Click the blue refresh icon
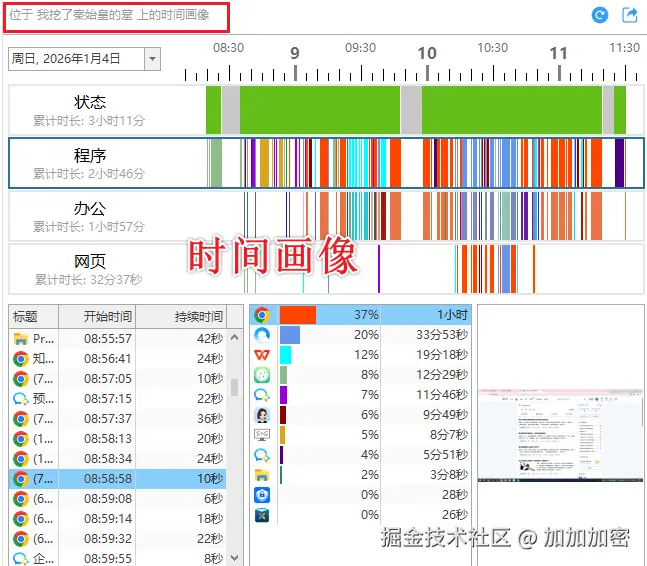Screen dimensions: 647x566 [600, 15]
